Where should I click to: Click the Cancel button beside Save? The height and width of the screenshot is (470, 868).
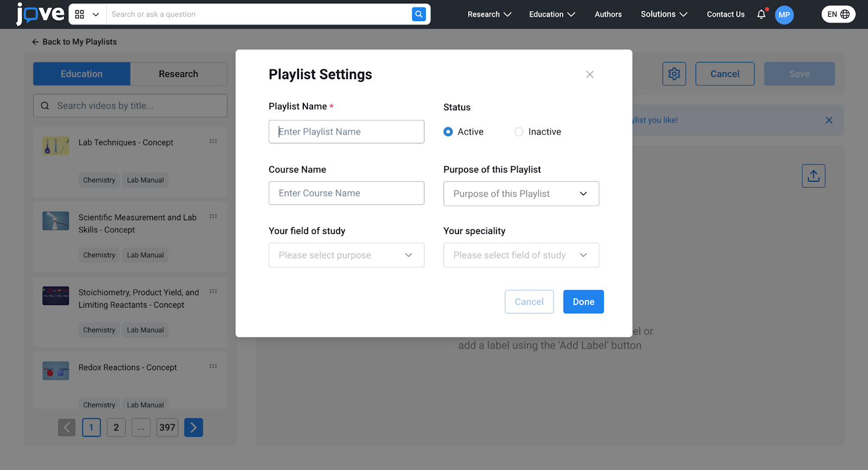[x=725, y=74]
